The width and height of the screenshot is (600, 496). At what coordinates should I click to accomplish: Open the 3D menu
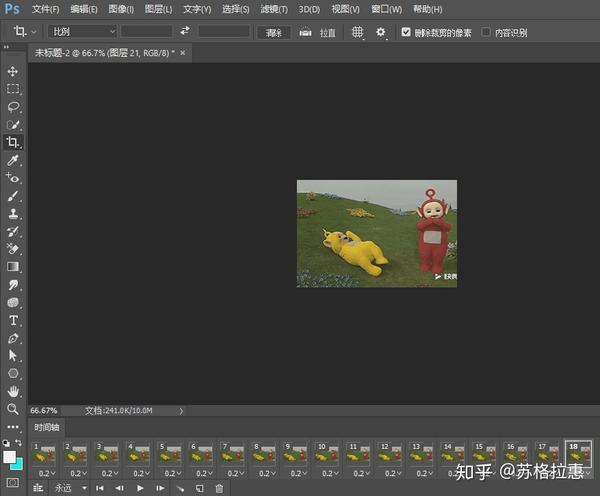(309, 9)
